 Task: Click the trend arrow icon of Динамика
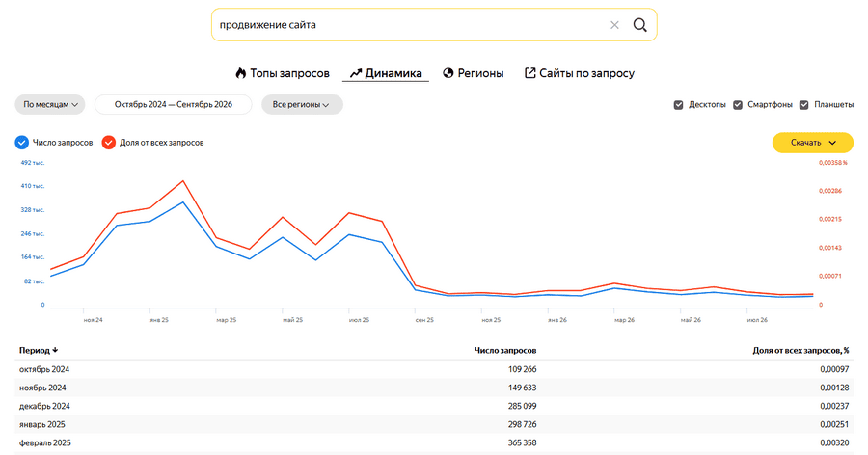coord(355,73)
